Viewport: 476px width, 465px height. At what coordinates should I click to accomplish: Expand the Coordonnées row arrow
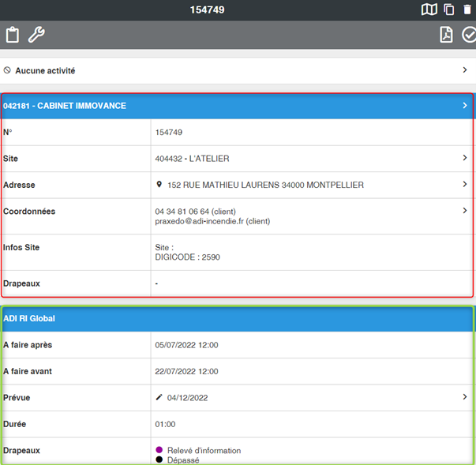[465, 211]
